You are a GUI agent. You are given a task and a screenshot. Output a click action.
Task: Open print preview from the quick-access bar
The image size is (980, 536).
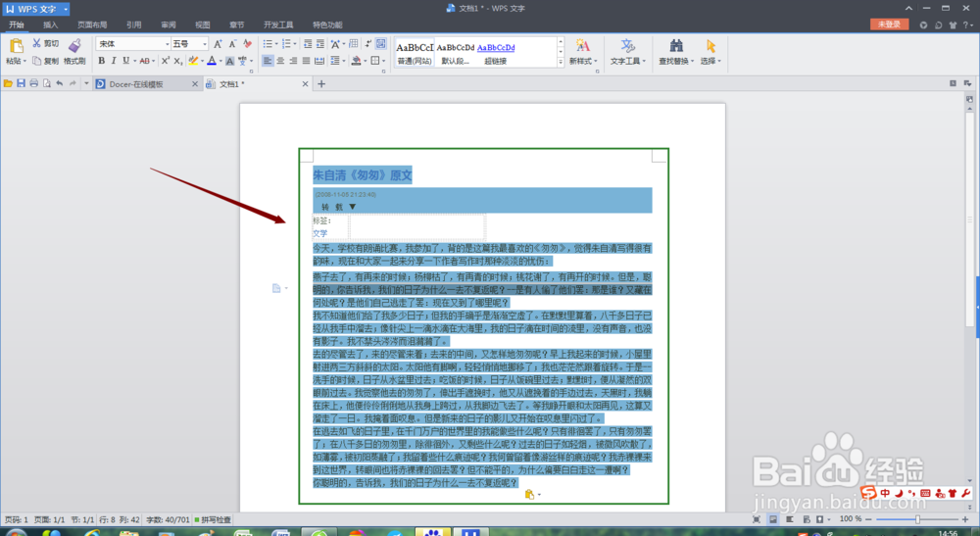coord(46,83)
